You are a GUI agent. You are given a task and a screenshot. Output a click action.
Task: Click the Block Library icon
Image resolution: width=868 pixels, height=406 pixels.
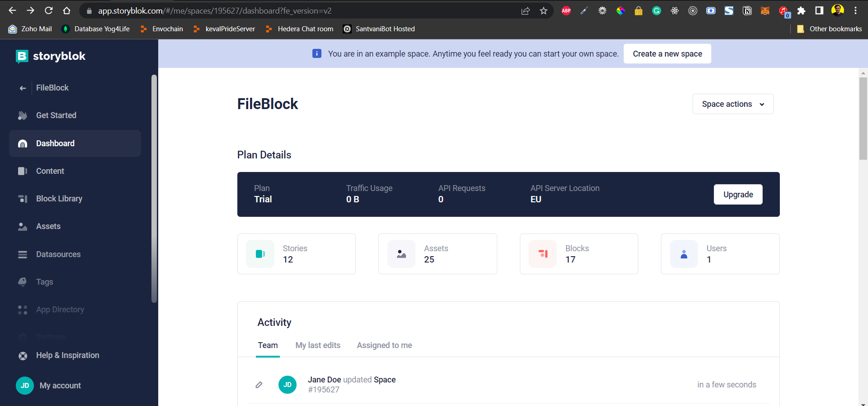[23, 199]
